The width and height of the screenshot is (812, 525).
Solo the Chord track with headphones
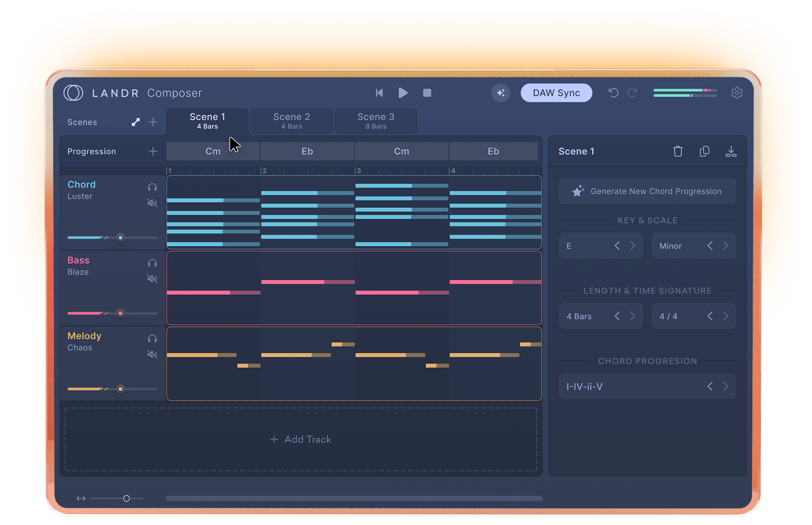pos(152,187)
